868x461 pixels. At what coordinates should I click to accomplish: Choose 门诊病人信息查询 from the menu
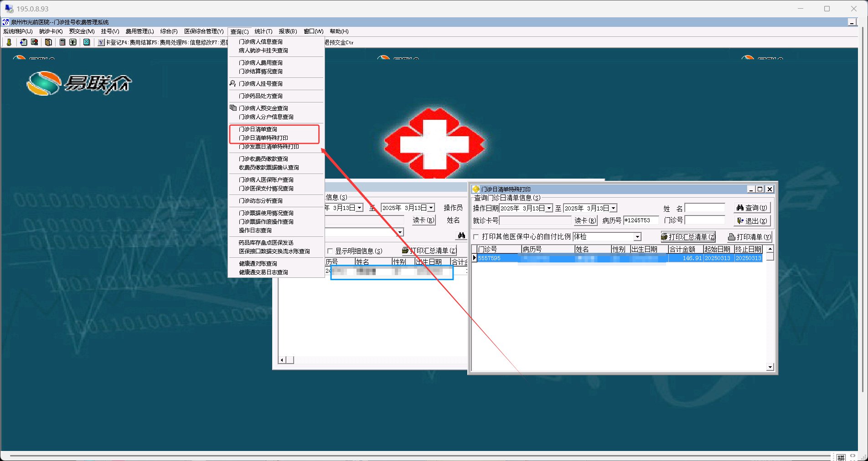click(261, 42)
